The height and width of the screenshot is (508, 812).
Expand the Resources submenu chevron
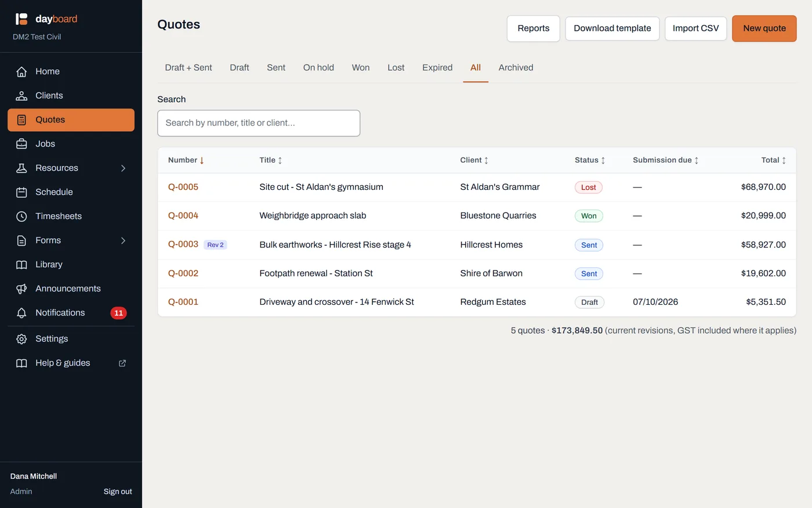(123, 168)
